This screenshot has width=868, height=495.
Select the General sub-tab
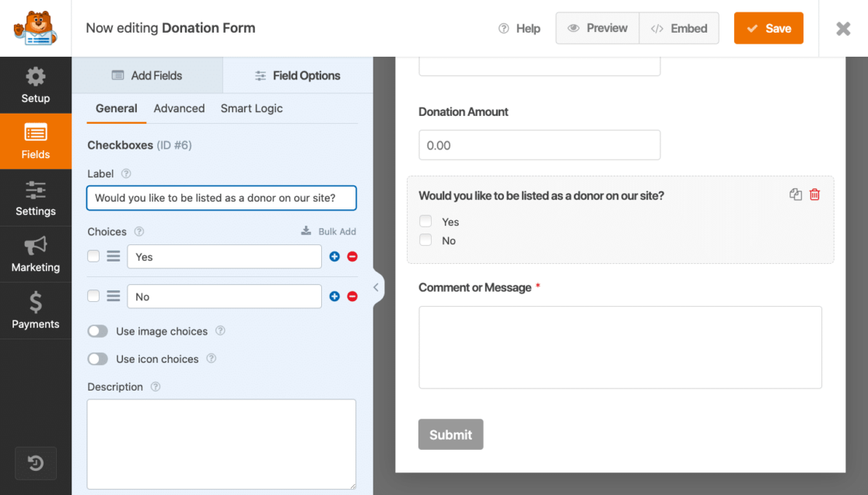(x=116, y=108)
